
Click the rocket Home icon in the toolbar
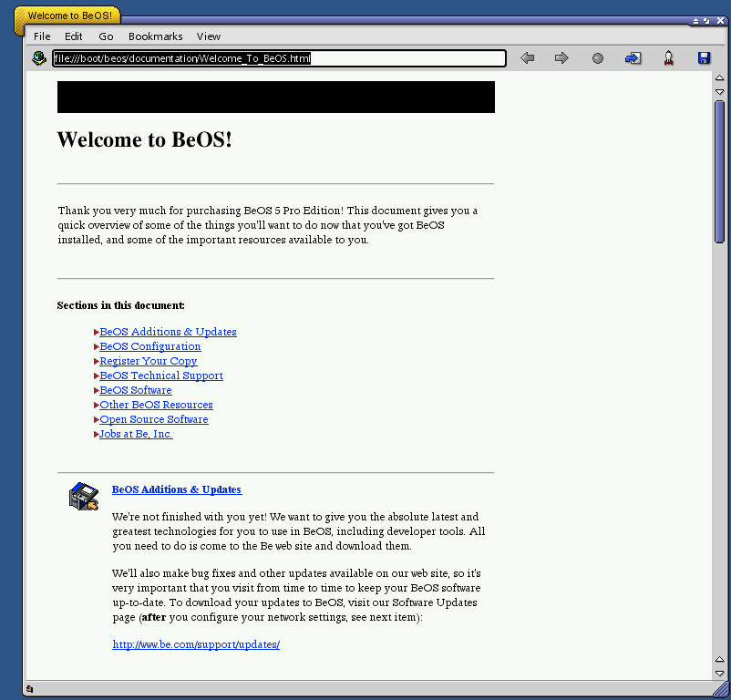(668, 58)
